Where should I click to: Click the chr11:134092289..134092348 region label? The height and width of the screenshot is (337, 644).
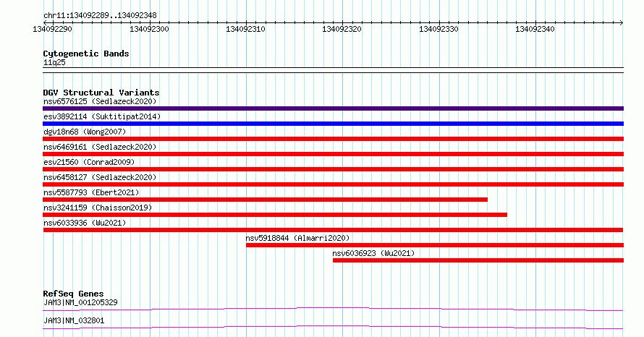point(100,16)
